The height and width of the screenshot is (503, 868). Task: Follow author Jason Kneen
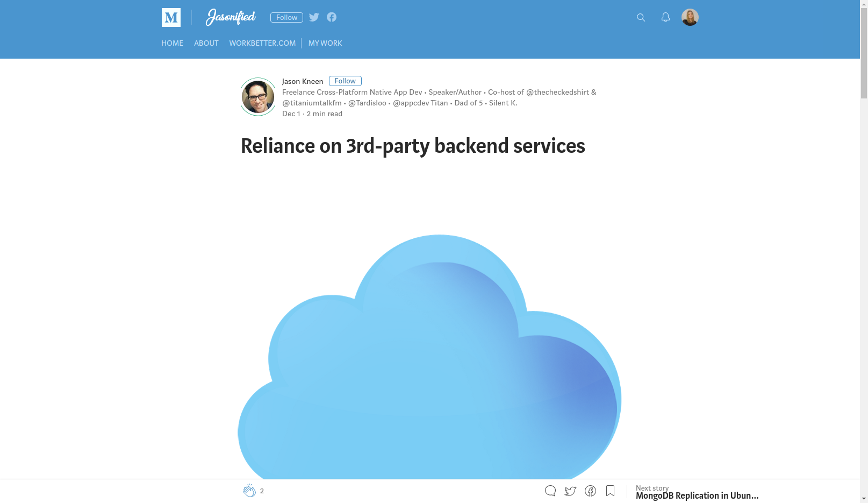345,81
